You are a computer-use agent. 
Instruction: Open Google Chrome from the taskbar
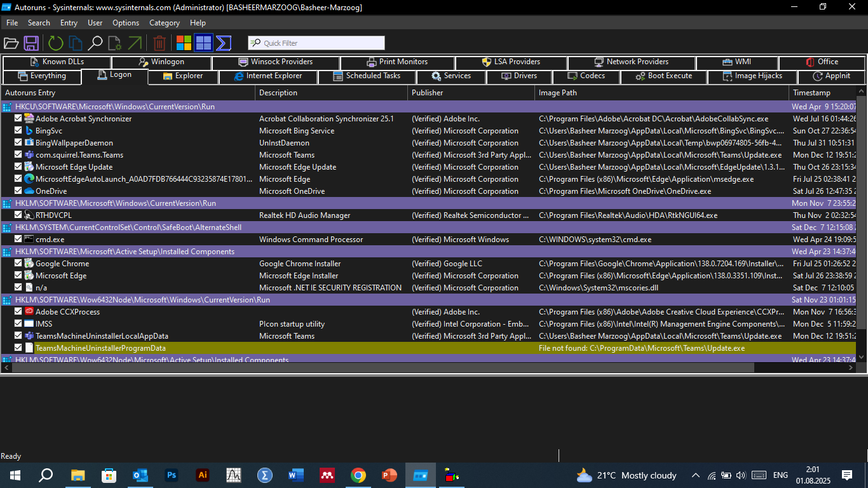(358, 475)
